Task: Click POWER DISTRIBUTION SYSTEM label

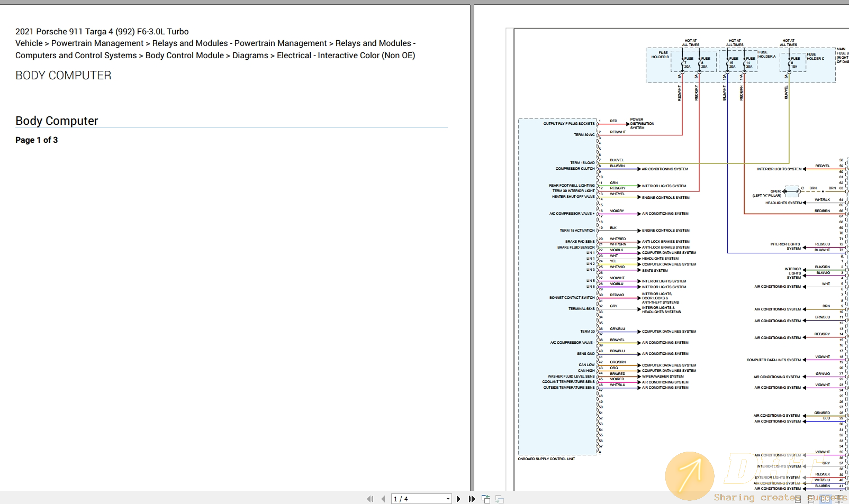Action: 642,124
